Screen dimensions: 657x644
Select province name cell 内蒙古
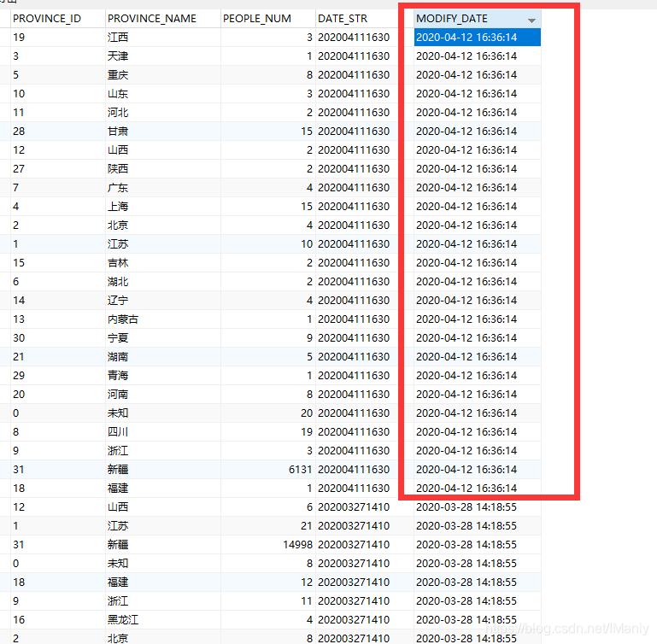(163, 319)
